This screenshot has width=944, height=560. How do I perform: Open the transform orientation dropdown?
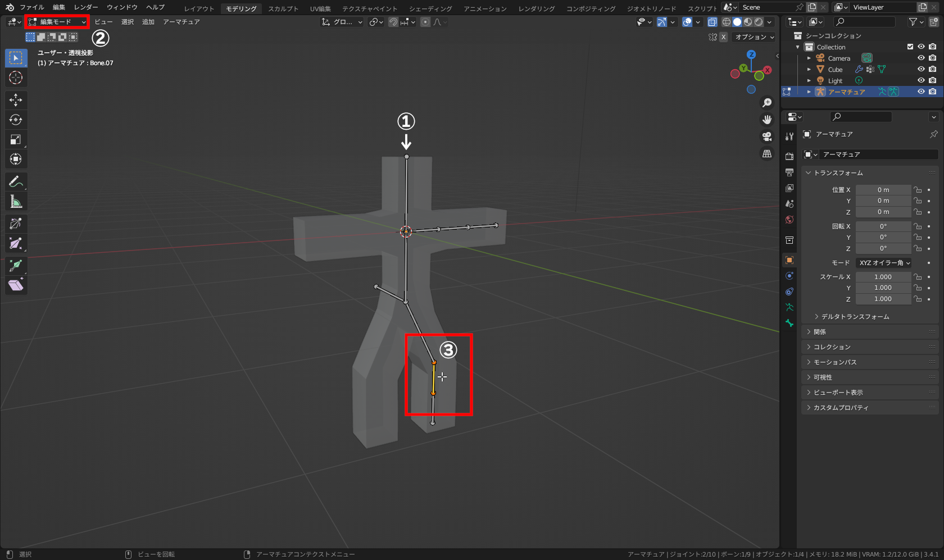tap(342, 22)
